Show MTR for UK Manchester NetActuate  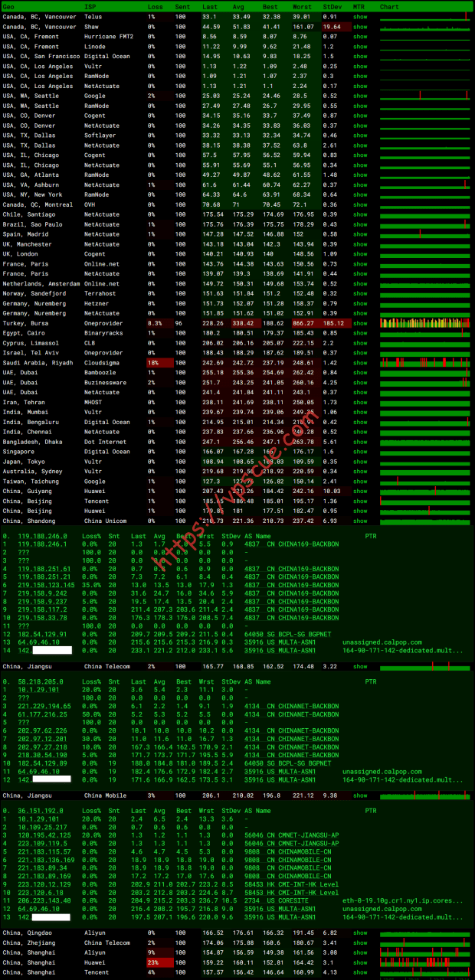click(x=360, y=244)
